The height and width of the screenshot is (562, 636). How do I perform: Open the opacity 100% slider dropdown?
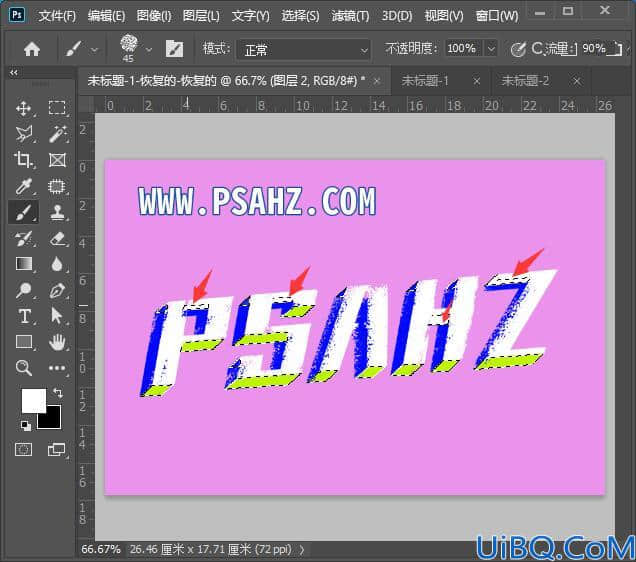491,49
